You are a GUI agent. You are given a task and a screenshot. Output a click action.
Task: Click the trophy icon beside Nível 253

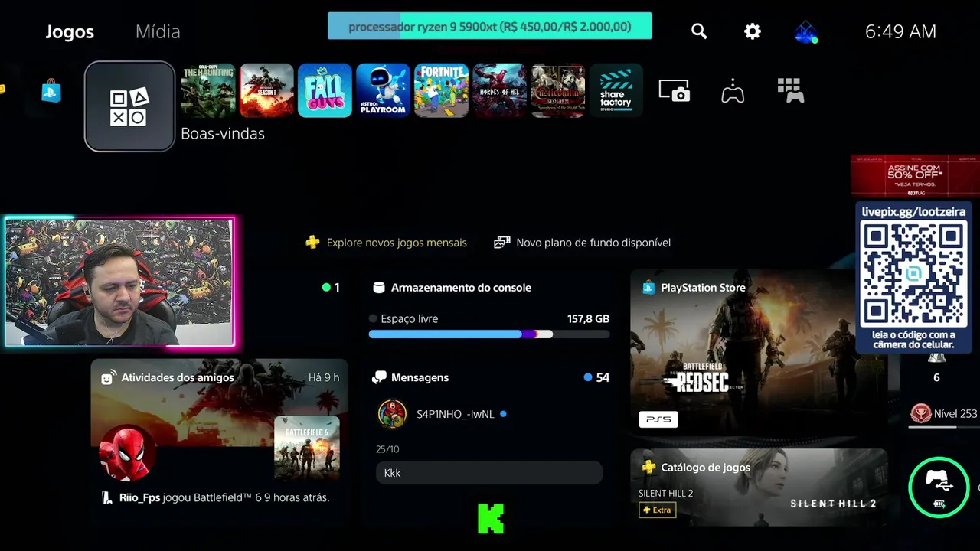tap(920, 413)
